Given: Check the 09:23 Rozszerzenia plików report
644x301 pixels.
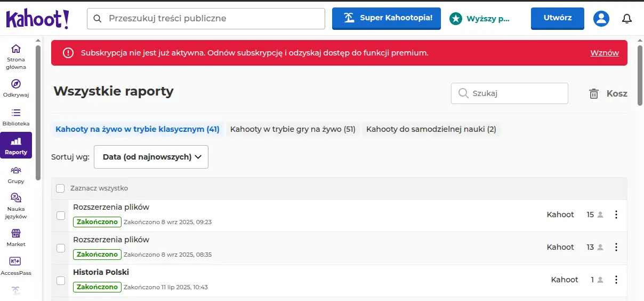Looking at the screenshot, I should click(61, 216).
